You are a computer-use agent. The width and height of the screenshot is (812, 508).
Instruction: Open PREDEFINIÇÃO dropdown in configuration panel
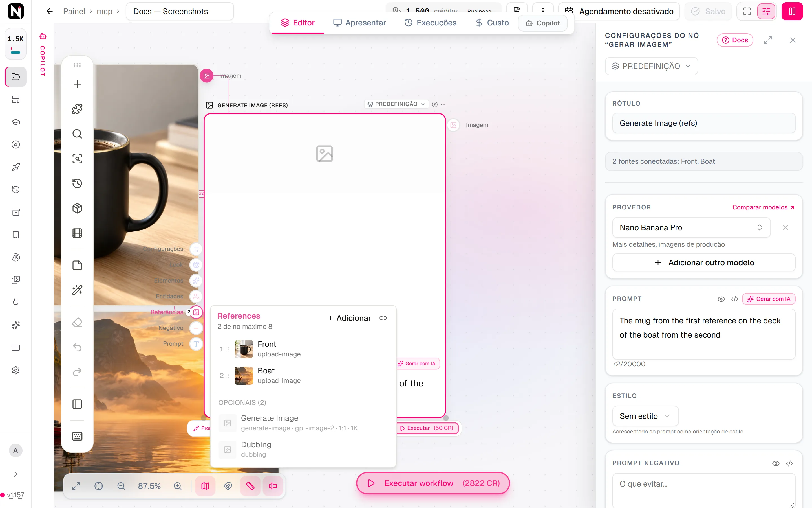(651, 66)
